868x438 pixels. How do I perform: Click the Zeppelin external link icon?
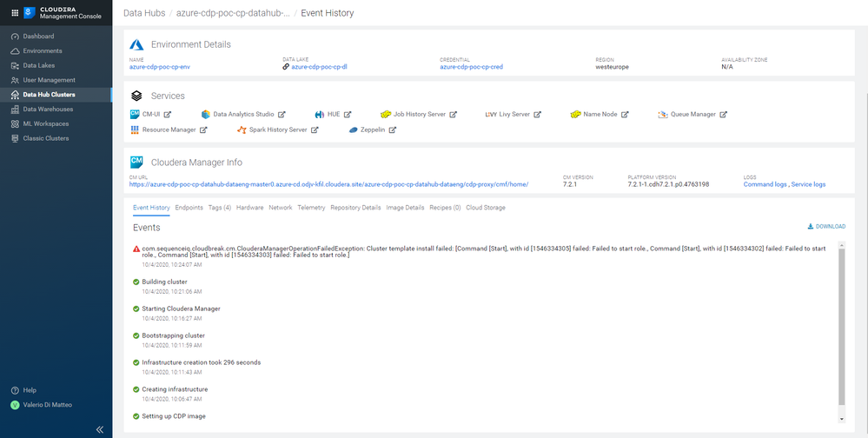[x=393, y=130]
